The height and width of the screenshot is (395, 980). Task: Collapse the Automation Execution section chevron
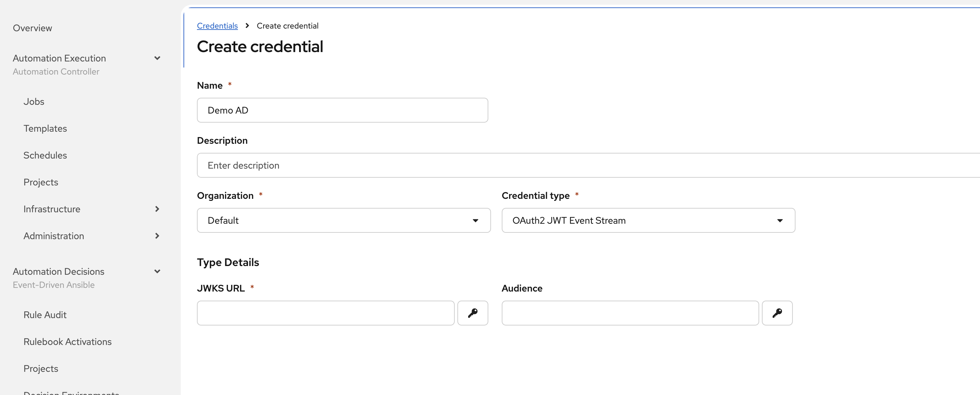coord(157,58)
